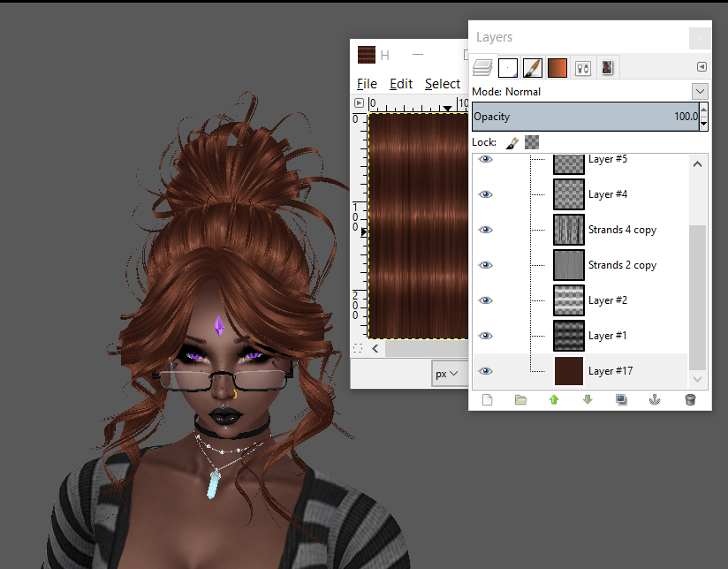The width and height of the screenshot is (728, 569).
Task: Open the Device Status tab icon
Action: (x=583, y=68)
